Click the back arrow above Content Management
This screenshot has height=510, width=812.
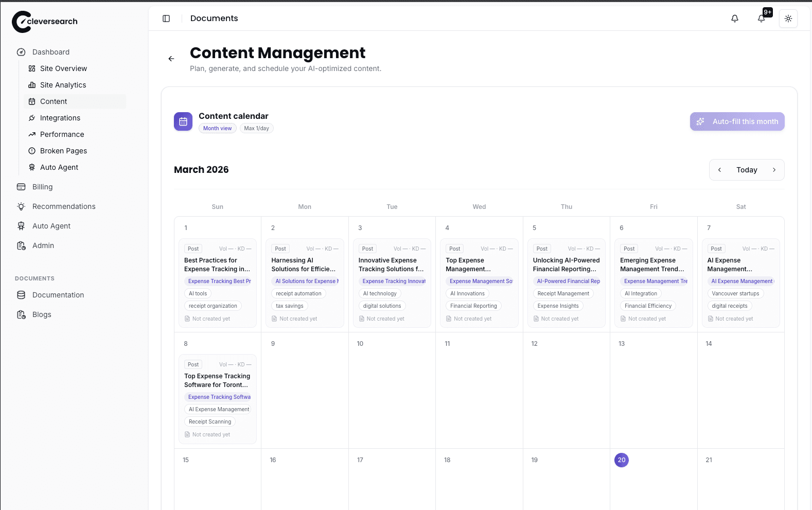[171, 59]
